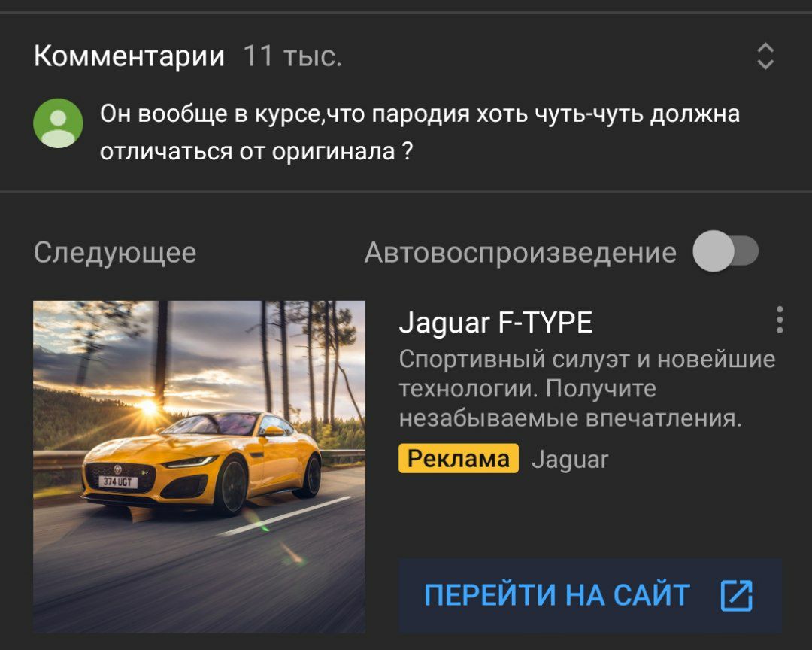Tap the ad description about Спортивный силуэт
The height and width of the screenshot is (650, 812).
pyautogui.click(x=586, y=388)
